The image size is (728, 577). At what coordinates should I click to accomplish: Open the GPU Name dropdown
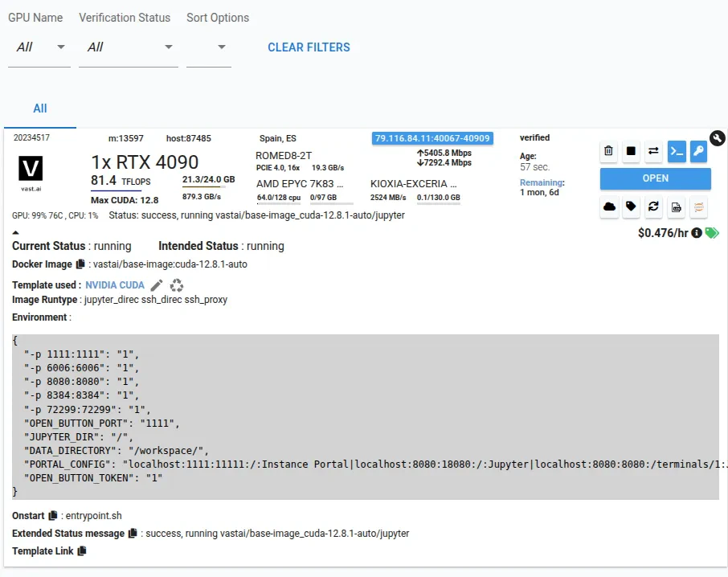(x=39, y=47)
